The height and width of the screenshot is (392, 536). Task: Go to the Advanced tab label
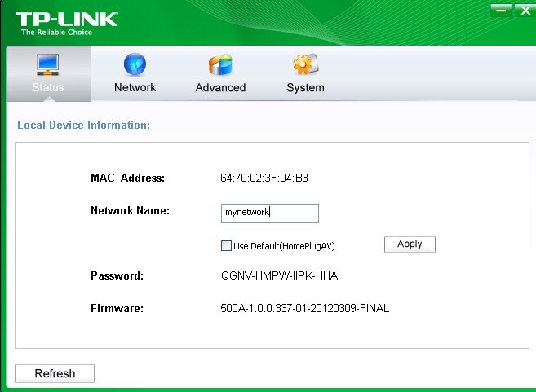pos(220,87)
